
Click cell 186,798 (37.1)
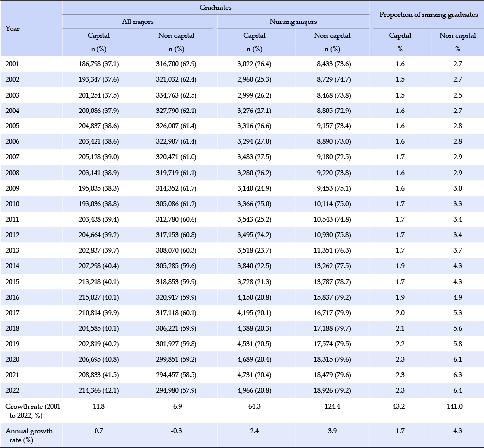98,64
